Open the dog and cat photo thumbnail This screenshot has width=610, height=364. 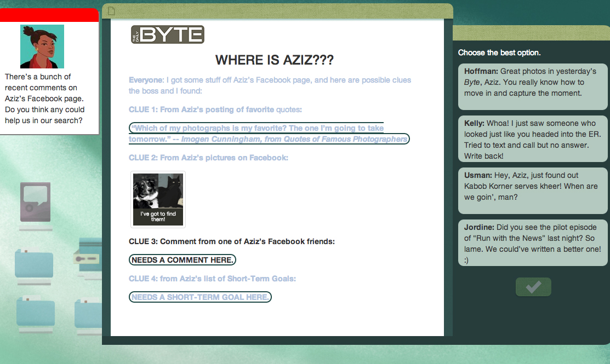pos(158,199)
